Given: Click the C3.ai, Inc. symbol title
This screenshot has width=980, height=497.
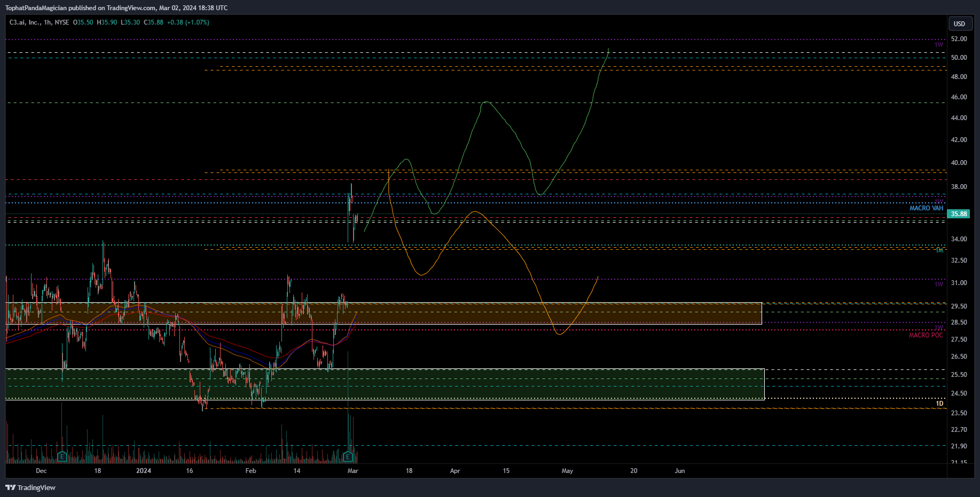Looking at the screenshot, I should [25, 22].
